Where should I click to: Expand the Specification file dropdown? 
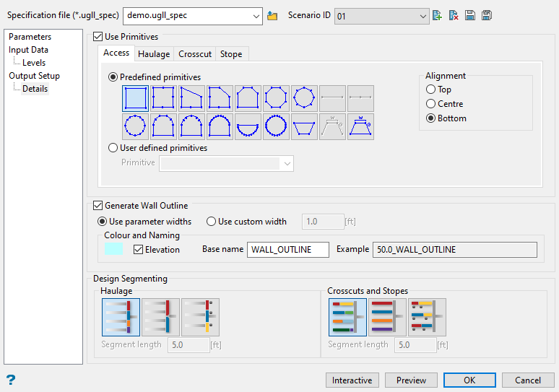click(256, 15)
